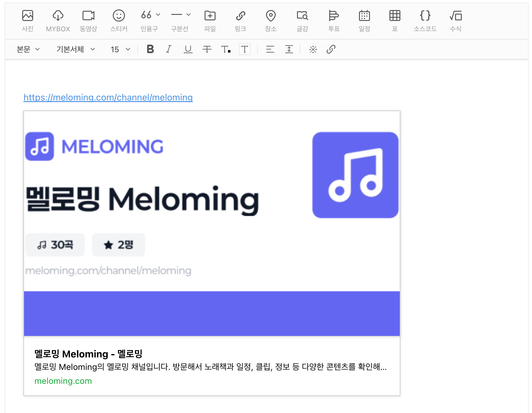
Task: Add a code block with 소스코드
Action: (x=425, y=21)
